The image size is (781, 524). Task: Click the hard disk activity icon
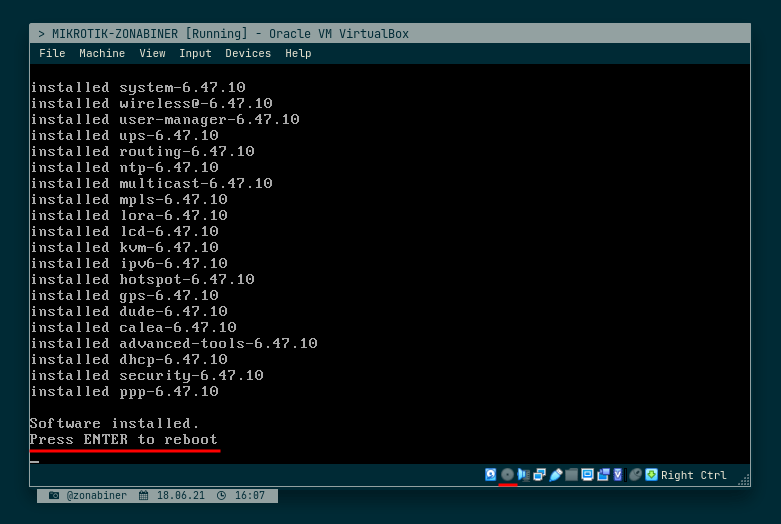[x=491, y=475]
